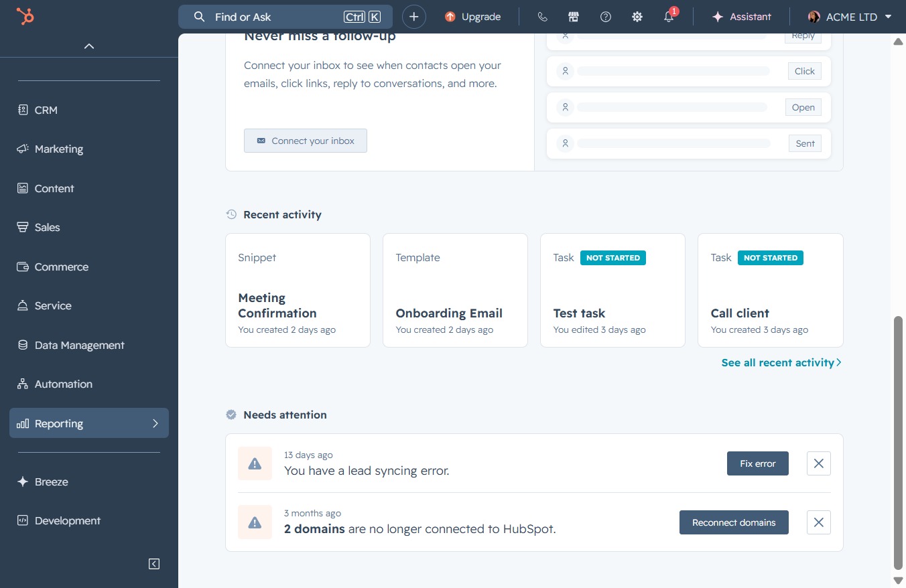Click the Click sample row tag

click(805, 71)
